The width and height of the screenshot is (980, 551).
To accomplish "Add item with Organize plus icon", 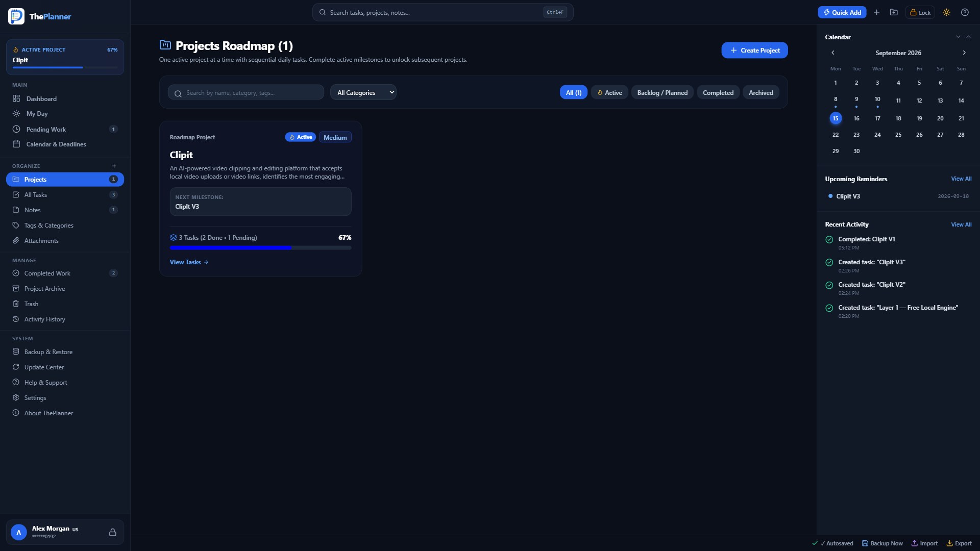I will tap(114, 166).
